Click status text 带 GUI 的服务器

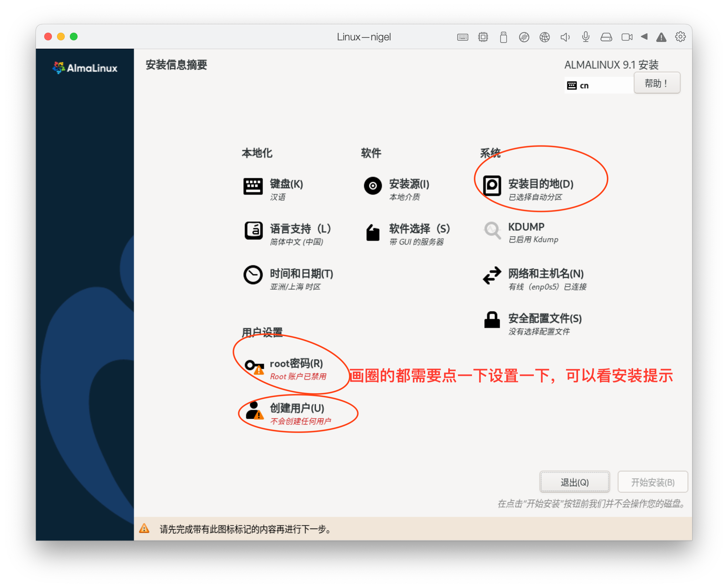tap(417, 241)
